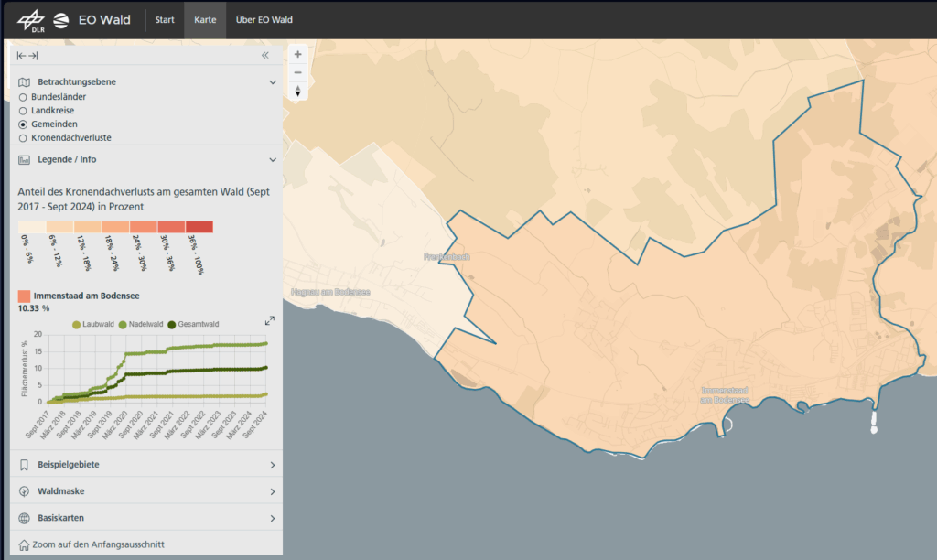Image resolution: width=937 pixels, height=560 pixels.
Task: Enlarge the chart with expand icon
Action: click(x=270, y=320)
